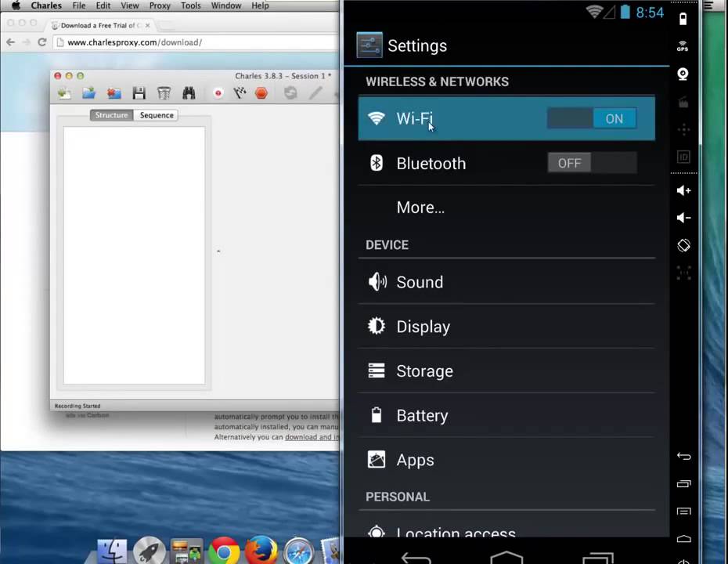Viewport: 728px width, 564px height.
Task: Open Sound settings
Action: pyautogui.click(x=506, y=282)
